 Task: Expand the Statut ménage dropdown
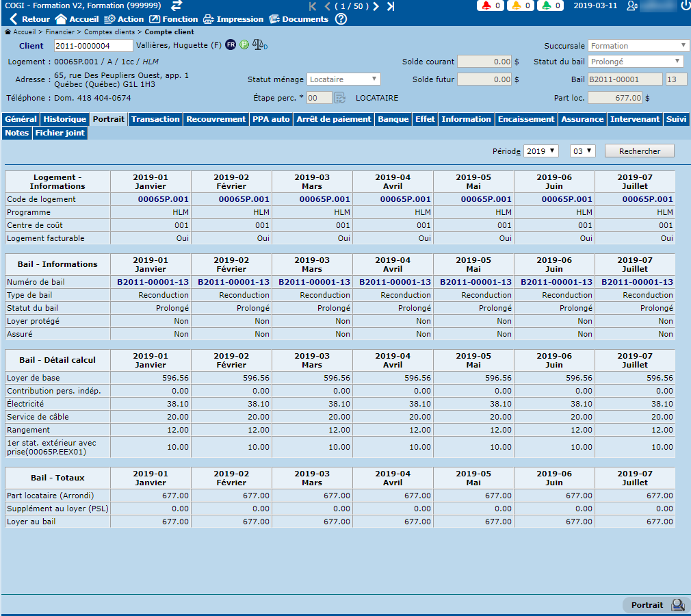pyautogui.click(x=343, y=79)
